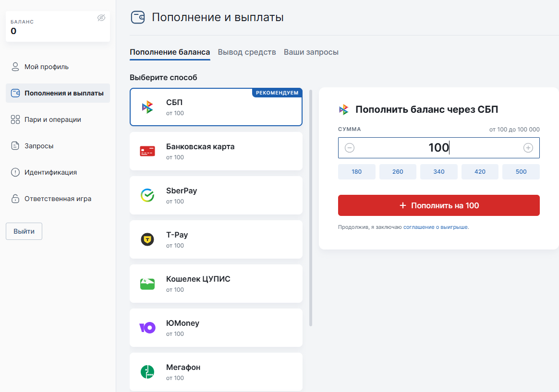The width and height of the screenshot is (559, 392).
Task: Click the red Пополнить на 100 button
Action: [x=439, y=205]
